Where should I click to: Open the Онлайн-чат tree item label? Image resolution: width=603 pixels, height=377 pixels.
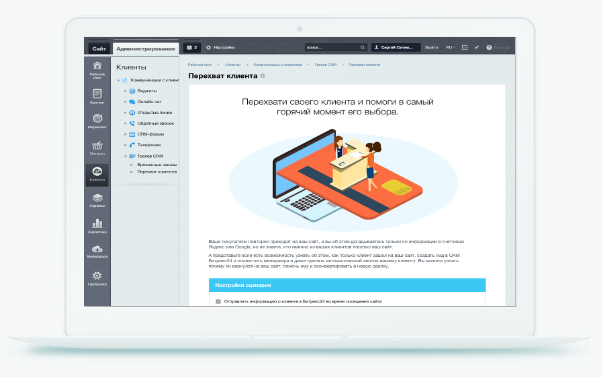click(149, 102)
